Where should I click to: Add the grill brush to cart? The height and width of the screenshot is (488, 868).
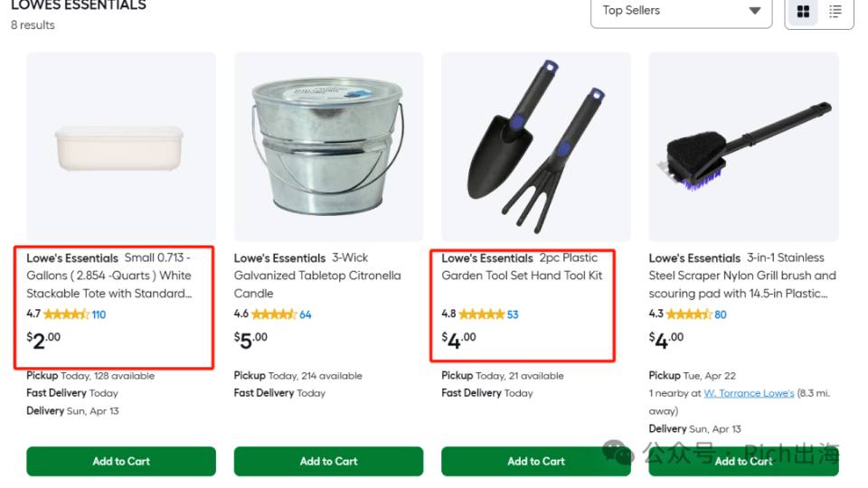pos(743,461)
